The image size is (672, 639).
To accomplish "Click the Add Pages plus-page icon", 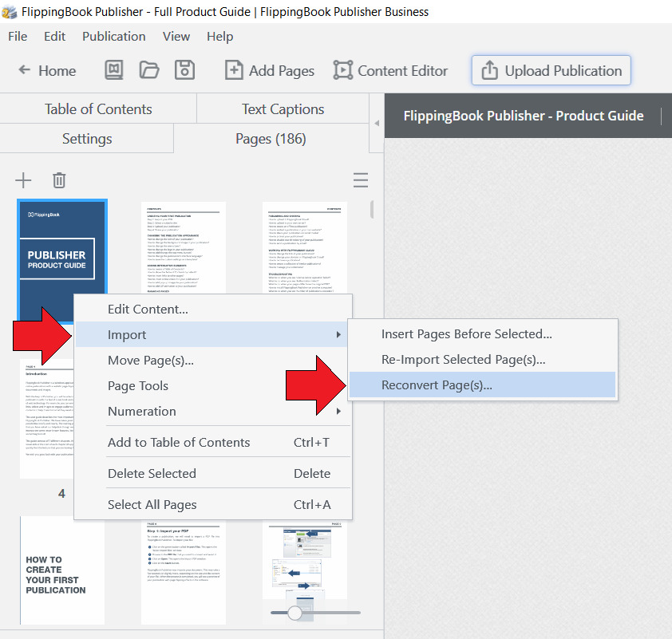I will click(234, 70).
